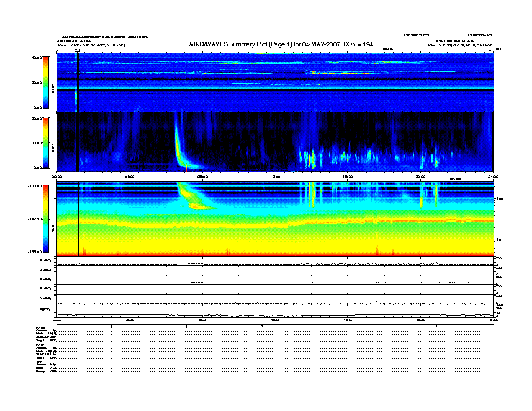Viewport: 532px width, 411px height.
Task: Select the Cal marker label above RAD2
Action: click(x=77, y=51)
